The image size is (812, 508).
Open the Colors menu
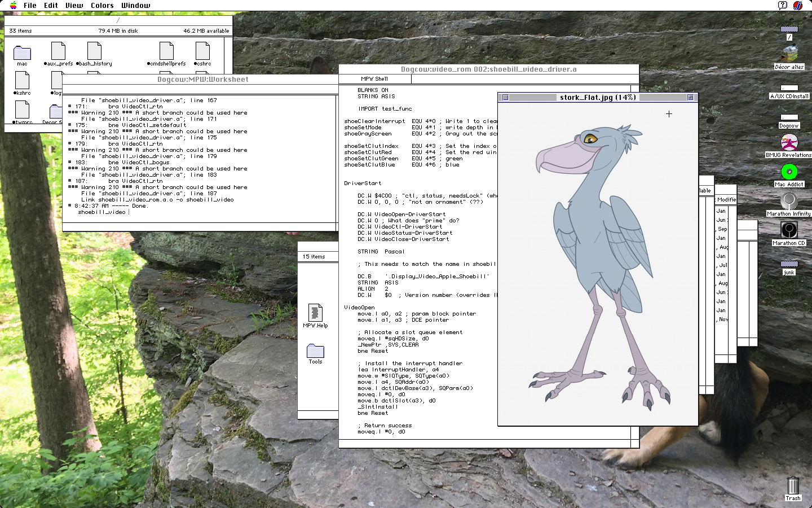point(102,5)
